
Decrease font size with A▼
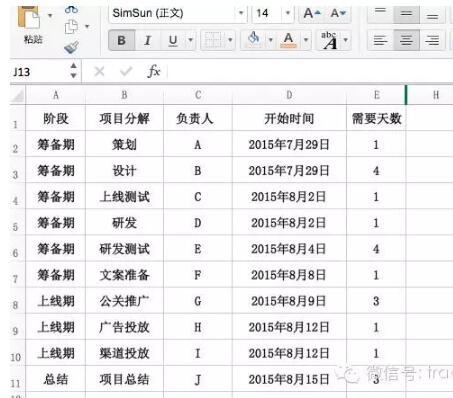[x=338, y=13]
